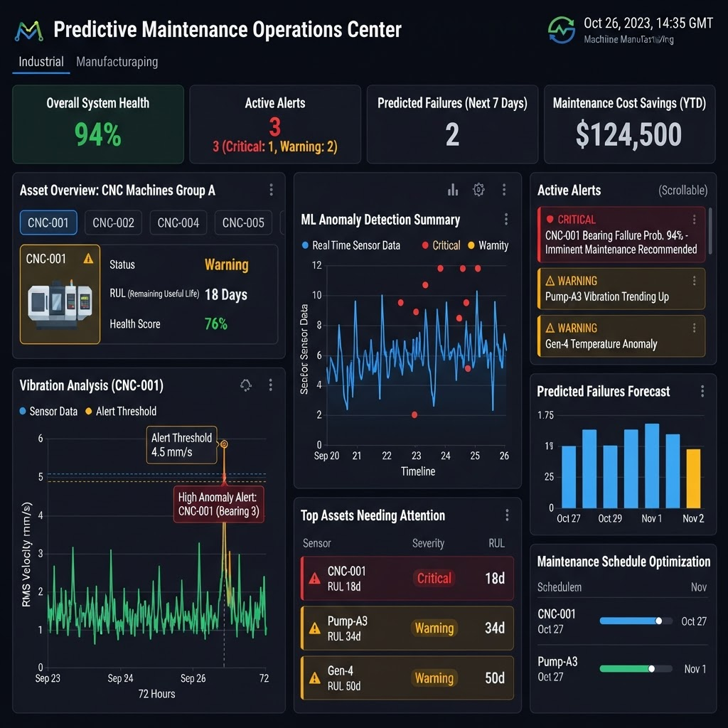Sort by the RUL column header
The height and width of the screenshot is (728, 728).
(x=496, y=542)
